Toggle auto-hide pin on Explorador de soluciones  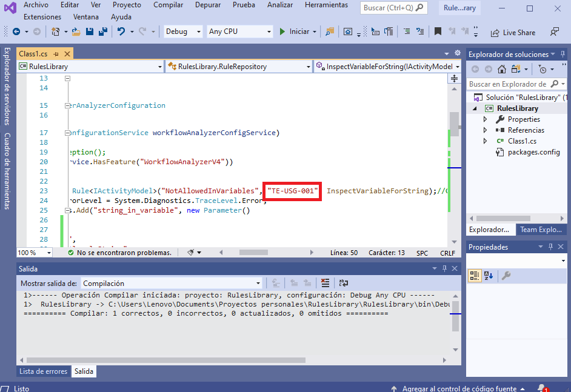click(x=563, y=54)
